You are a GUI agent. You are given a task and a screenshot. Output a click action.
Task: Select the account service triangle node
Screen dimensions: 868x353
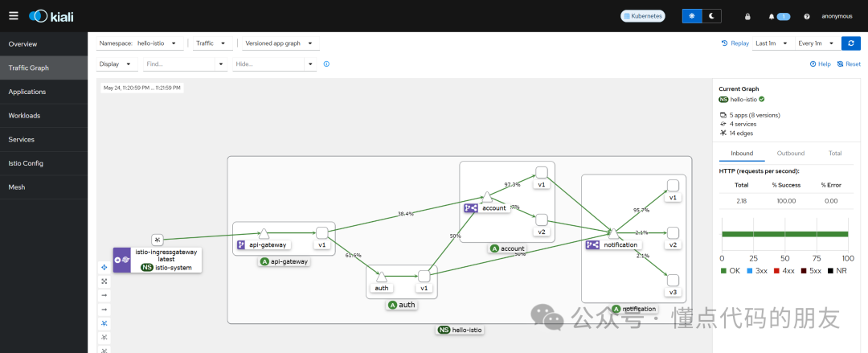pos(486,197)
